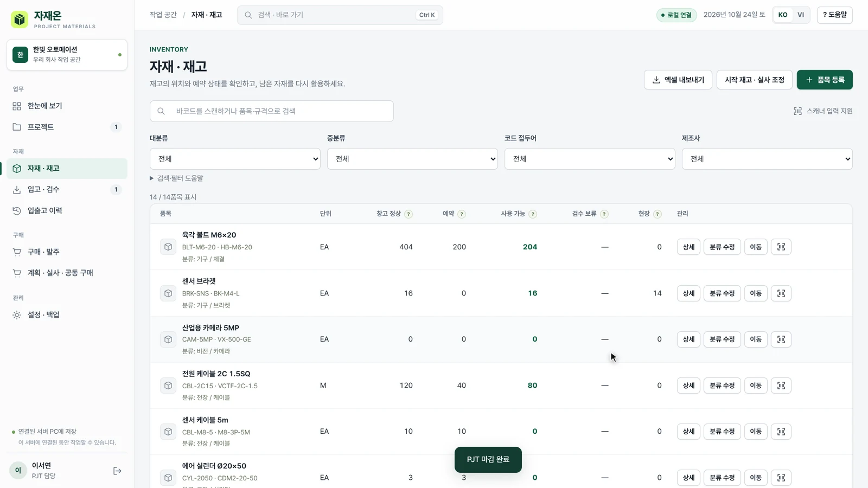This screenshot has width=868, height=488.
Task: Open 한빛 오토메이션 workspace switcher
Action: 67,55
